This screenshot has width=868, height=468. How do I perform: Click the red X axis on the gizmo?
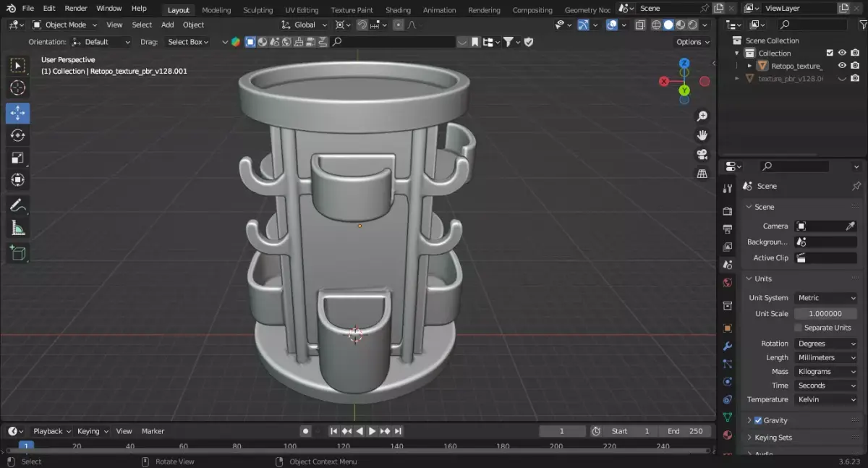[664, 82]
